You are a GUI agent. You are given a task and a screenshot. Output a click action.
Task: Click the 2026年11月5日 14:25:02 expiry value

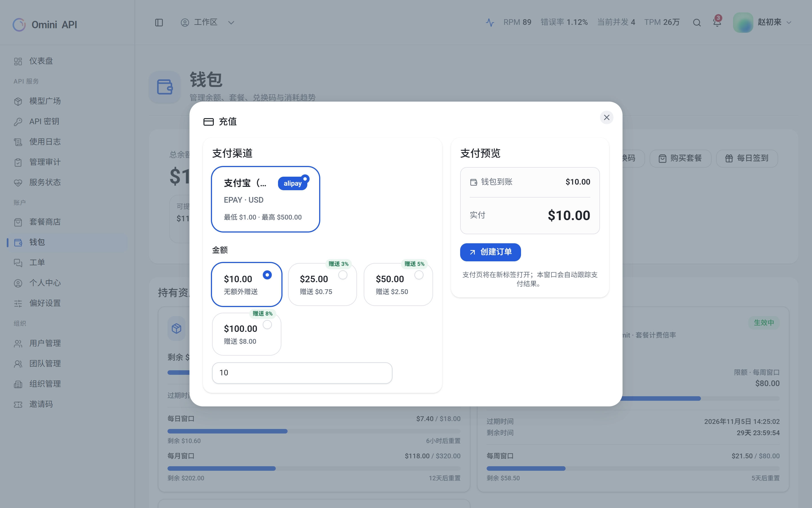[x=742, y=421]
